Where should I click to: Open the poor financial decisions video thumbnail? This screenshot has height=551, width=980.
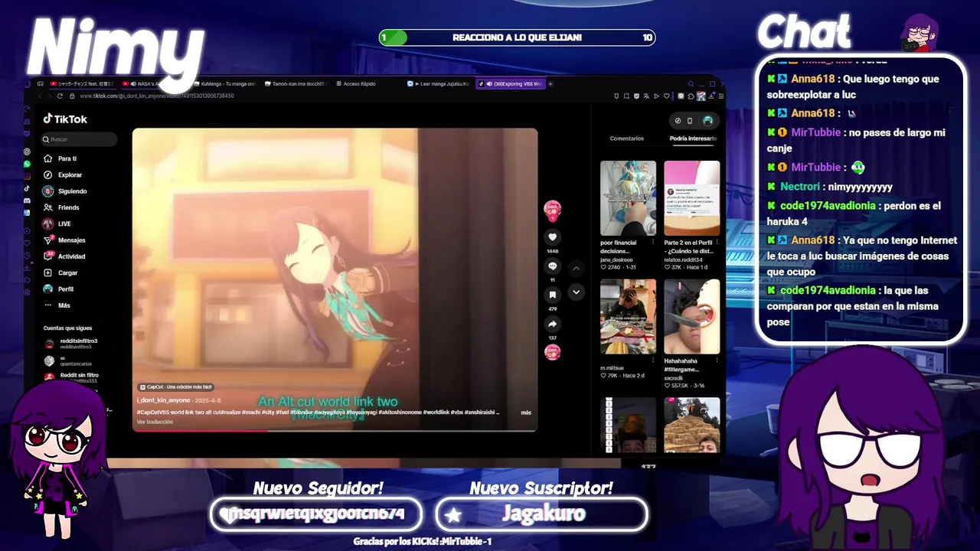point(628,198)
